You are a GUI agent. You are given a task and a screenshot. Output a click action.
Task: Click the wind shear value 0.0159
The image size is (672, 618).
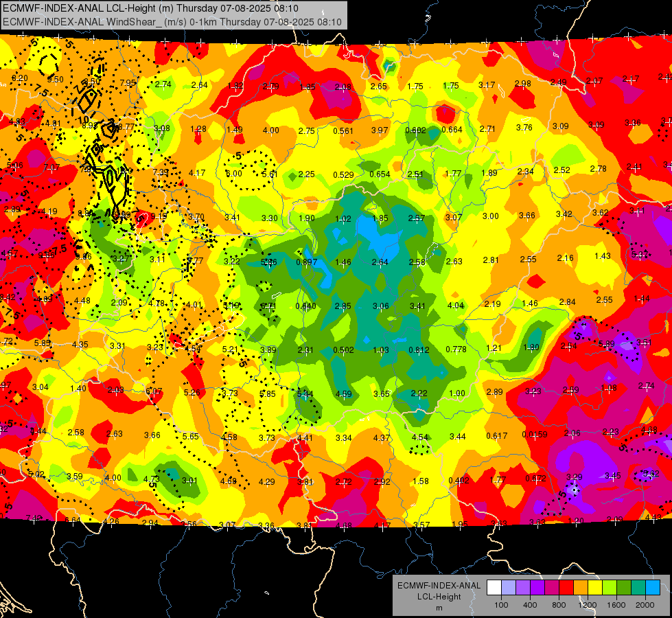coord(535,435)
